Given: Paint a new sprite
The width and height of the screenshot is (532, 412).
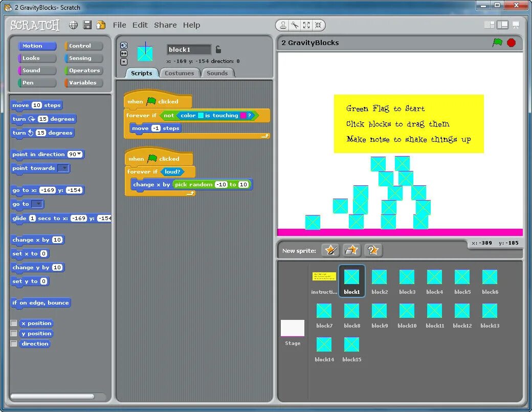Looking at the screenshot, I should (330, 250).
